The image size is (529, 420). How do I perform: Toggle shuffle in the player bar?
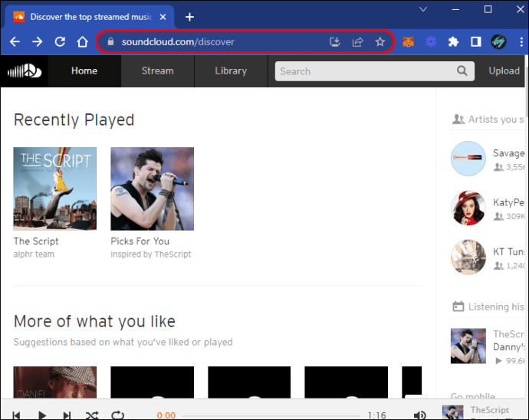[x=92, y=415]
